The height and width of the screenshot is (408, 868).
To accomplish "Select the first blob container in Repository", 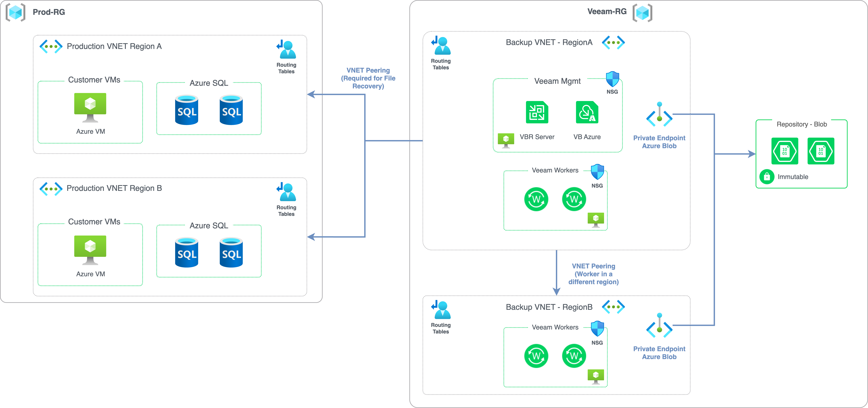I will [785, 151].
